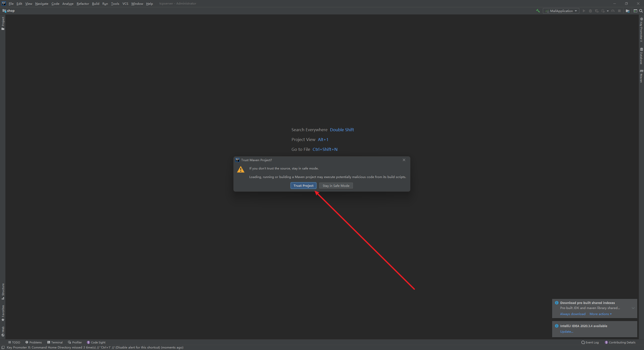
Task: Open the Web tool window tab
Action: tap(3, 331)
